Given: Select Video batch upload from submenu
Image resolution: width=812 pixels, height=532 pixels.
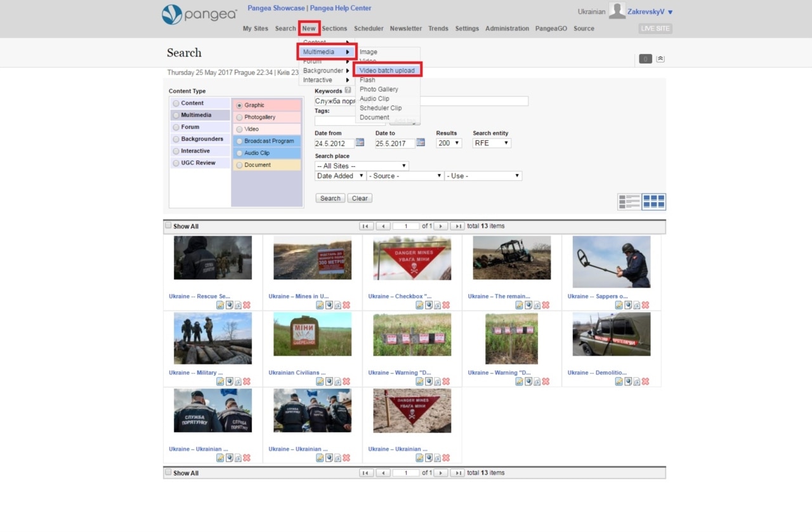Looking at the screenshot, I should (388, 70).
